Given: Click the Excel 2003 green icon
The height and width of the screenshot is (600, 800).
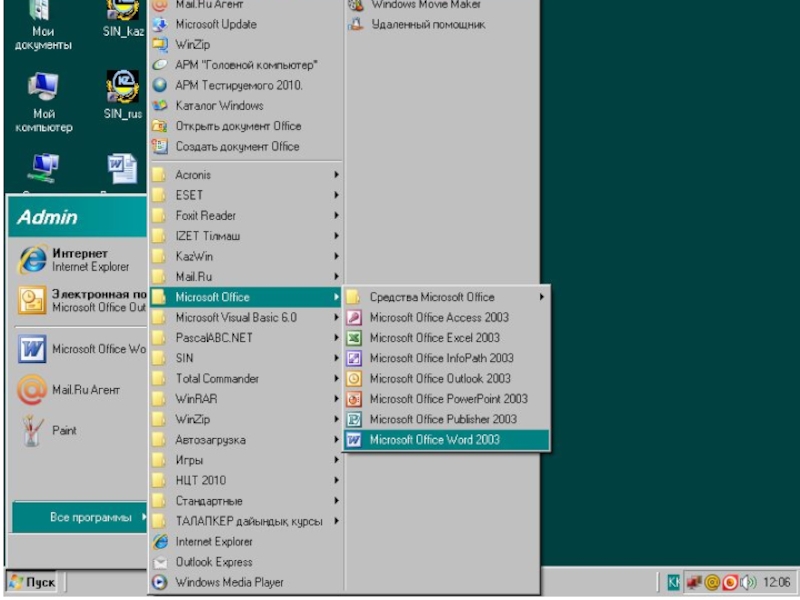Looking at the screenshot, I should [354, 338].
